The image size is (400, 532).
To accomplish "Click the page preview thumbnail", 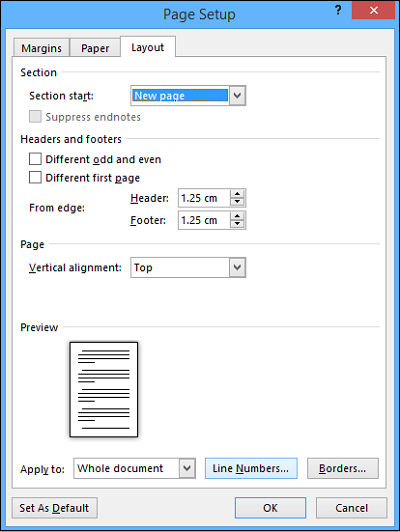I will pyautogui.click(x=104, y=390).
